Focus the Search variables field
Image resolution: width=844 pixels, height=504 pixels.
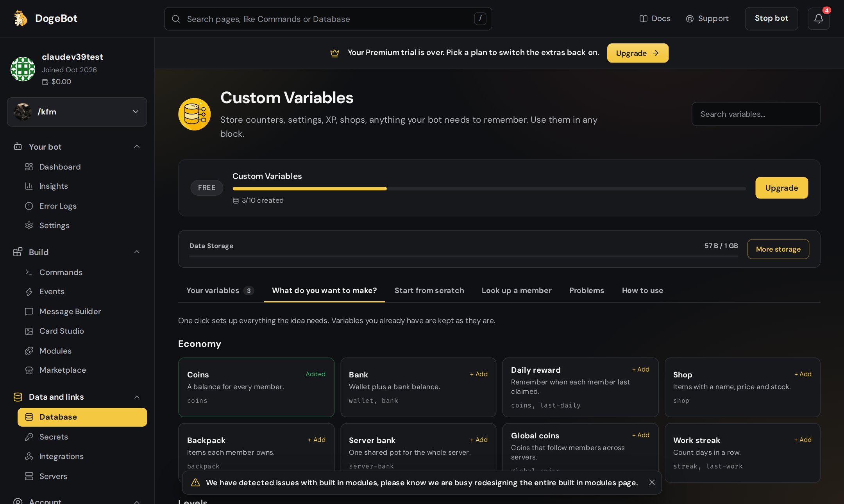756,114
